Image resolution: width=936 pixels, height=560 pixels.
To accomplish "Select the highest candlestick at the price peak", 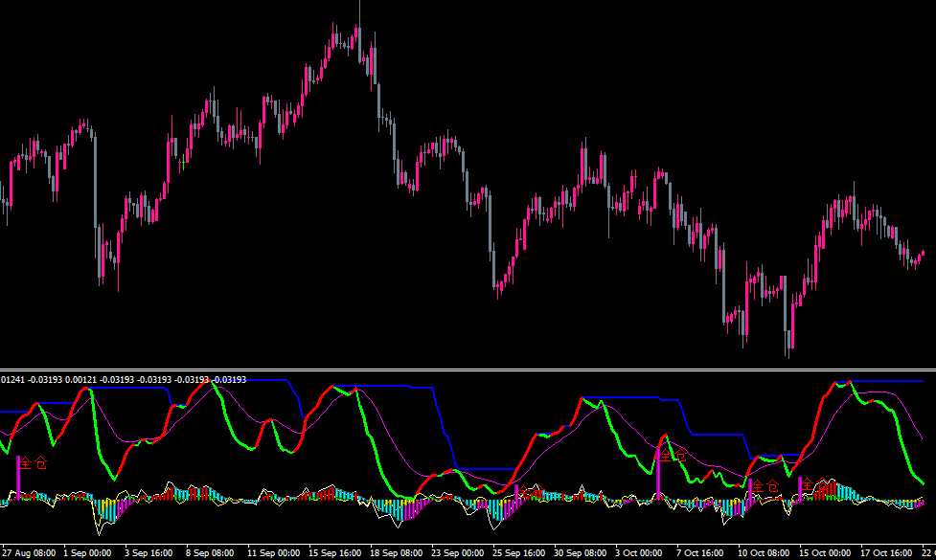I will click(358, 34).
